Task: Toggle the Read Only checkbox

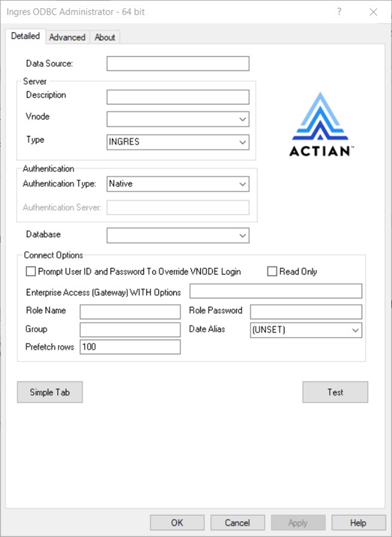Action: (x=272, y=272)
